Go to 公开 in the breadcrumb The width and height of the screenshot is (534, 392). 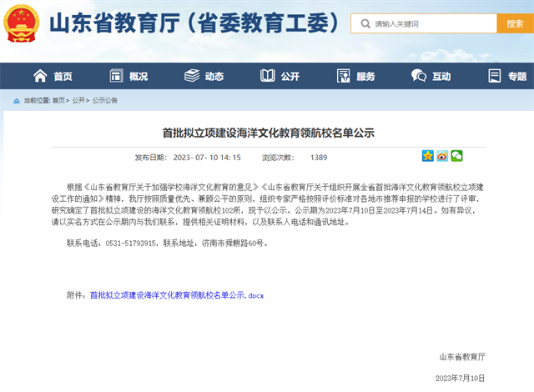coord(78,100)
